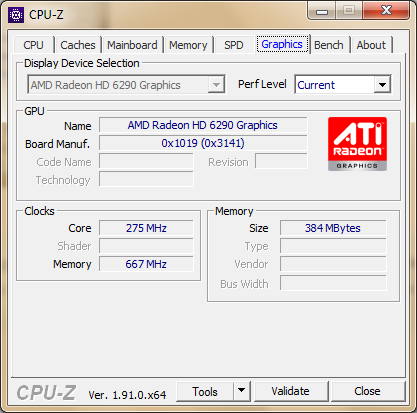417x413 pixels.
Task: Show the About tab
Action: [x=371, y=45]
